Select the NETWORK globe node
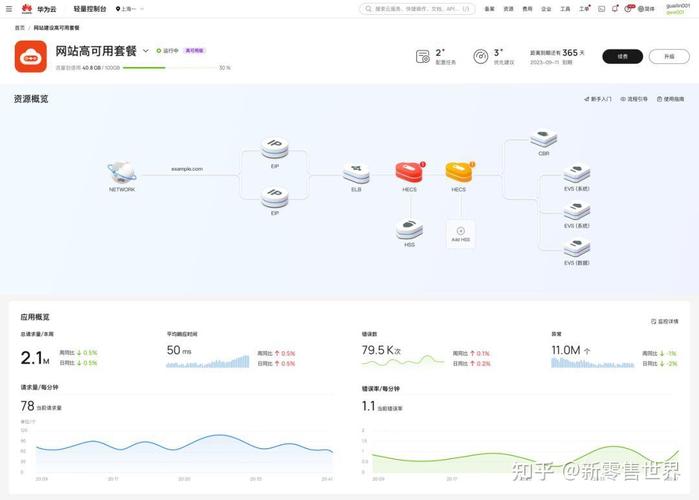Screen dimensions: 699x500 click(122, 172)
